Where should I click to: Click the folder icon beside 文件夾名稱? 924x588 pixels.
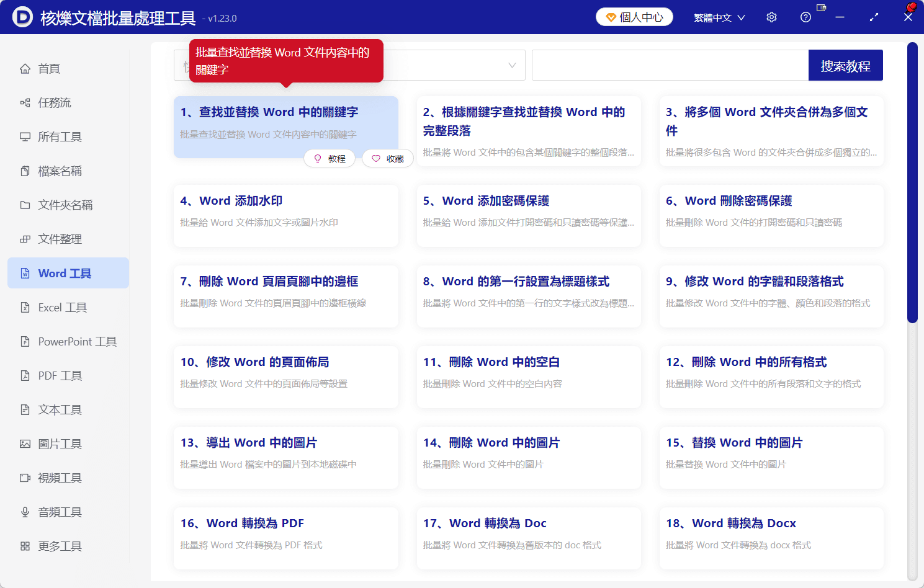25,205
